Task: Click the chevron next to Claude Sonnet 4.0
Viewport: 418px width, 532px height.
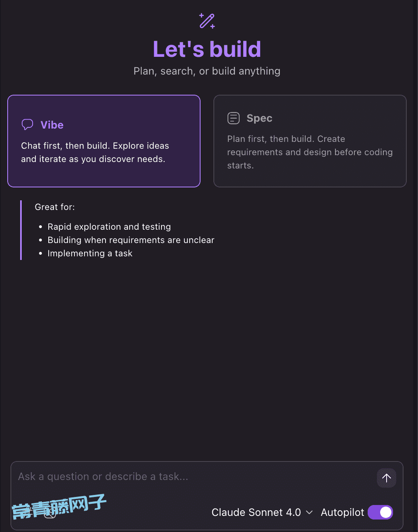Action: coord(309,512)
